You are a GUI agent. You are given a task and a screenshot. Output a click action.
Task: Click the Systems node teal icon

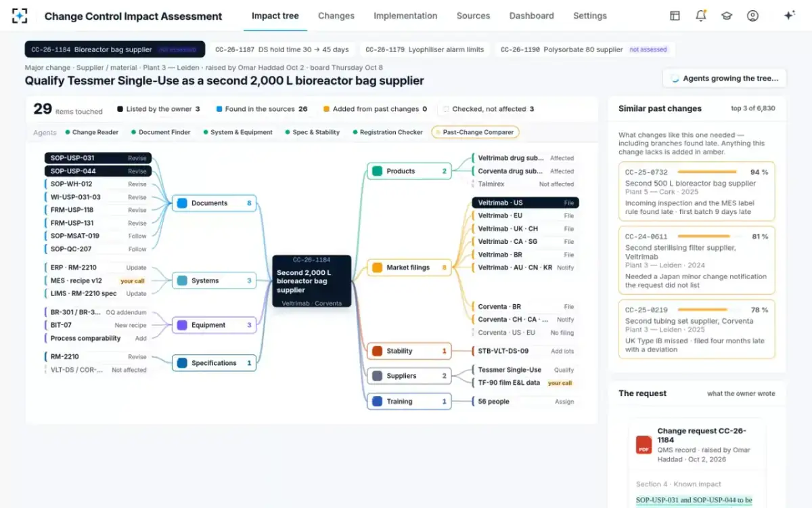182,280
